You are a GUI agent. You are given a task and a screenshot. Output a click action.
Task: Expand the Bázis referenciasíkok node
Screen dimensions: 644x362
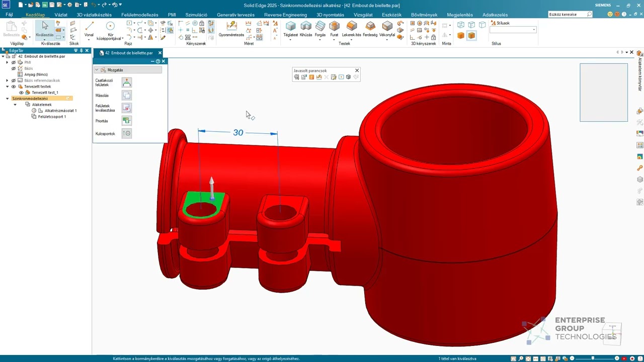click(x=7, y=80)
